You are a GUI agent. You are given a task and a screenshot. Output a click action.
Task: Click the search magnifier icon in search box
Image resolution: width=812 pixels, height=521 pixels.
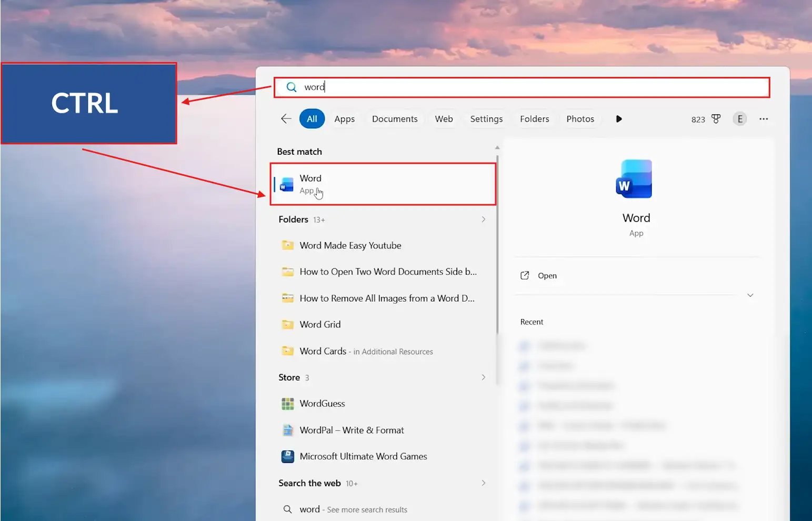click(x=291, y=87)
